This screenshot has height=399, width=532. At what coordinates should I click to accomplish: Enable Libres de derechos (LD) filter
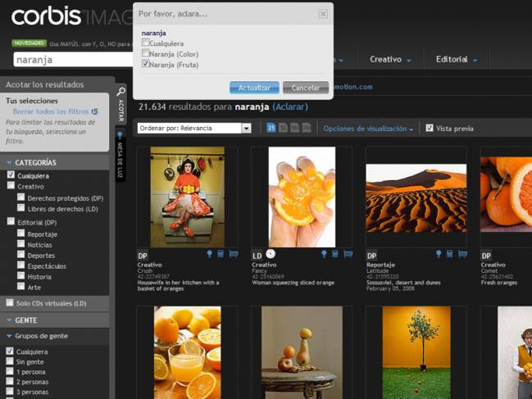coord(21,207)
